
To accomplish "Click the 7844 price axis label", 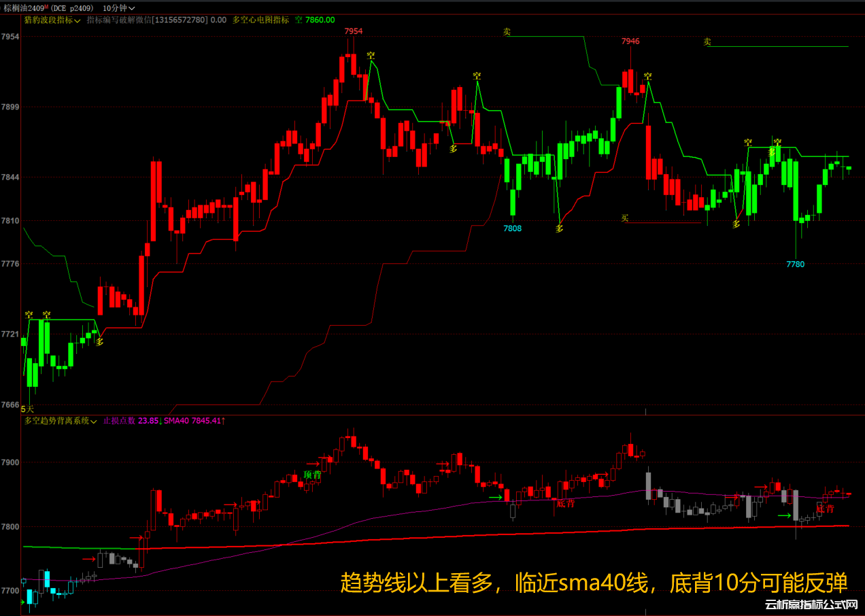I will click(10, 177).
